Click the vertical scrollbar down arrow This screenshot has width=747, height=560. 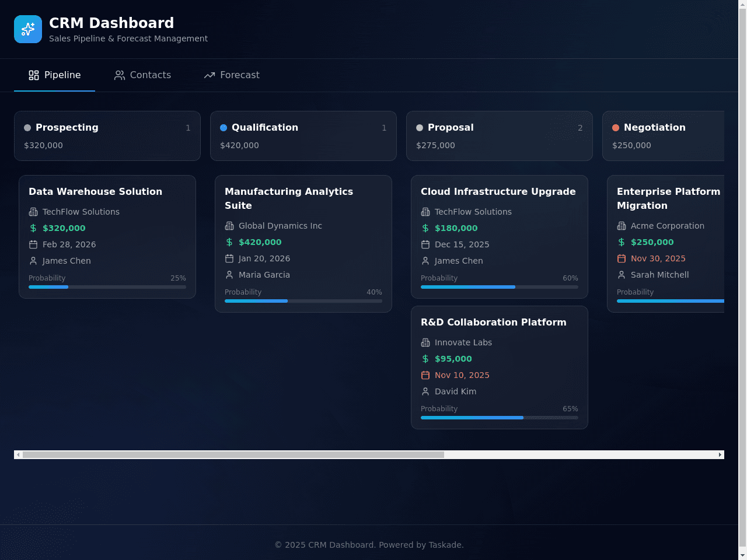(x=742, y=555)
